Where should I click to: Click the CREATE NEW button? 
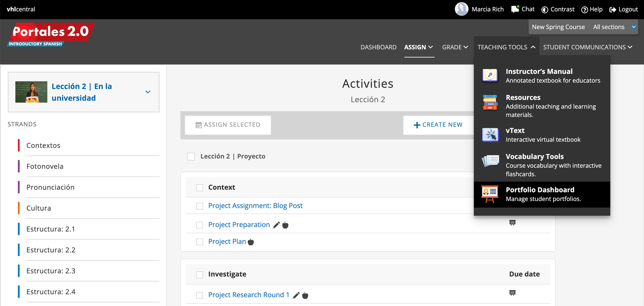click(438, 125)
